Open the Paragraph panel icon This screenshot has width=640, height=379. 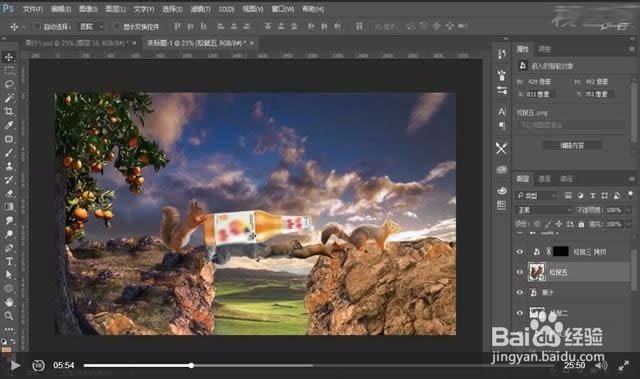[x=502, y=126]
